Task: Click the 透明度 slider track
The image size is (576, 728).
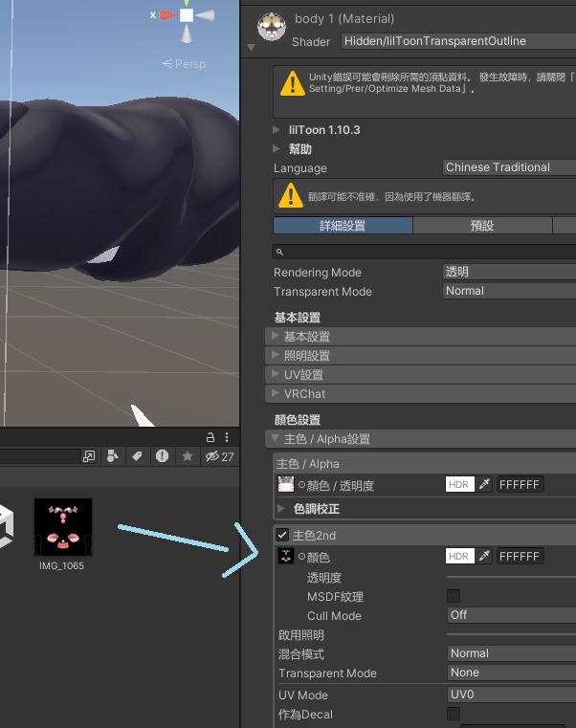Action: pyautogui.click(x=511, y=577)
